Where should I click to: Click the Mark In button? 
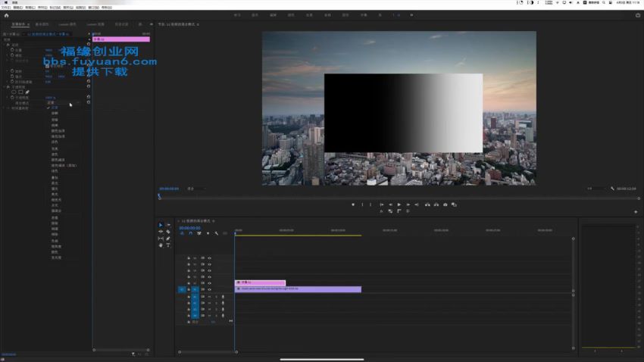[362, 204]
